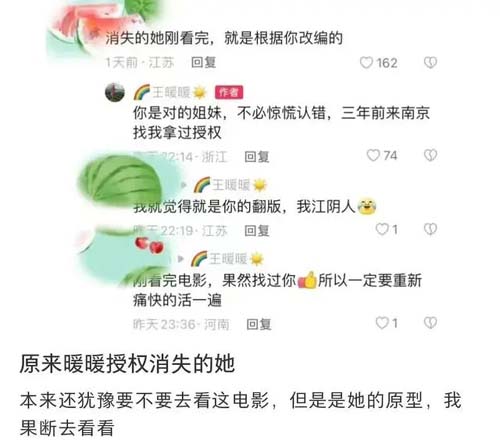Dislike the 23:36 Henan reply

(430, 323)
